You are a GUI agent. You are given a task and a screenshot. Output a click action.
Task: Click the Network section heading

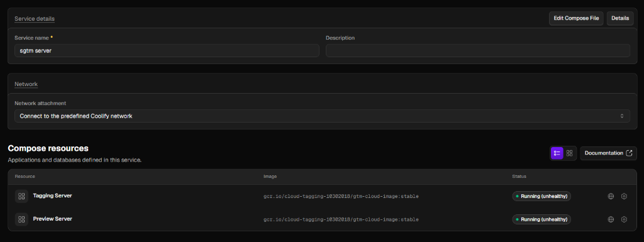tap(26, 84)
